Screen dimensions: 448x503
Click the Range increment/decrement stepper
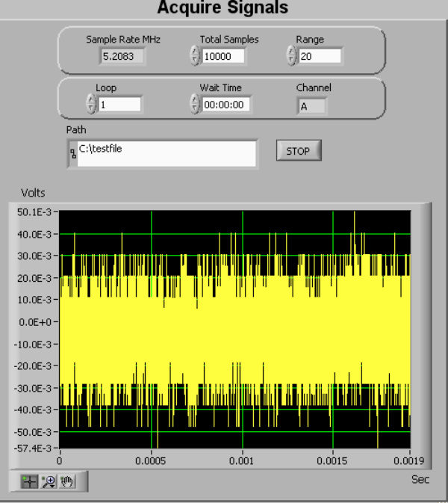[291, 55]
